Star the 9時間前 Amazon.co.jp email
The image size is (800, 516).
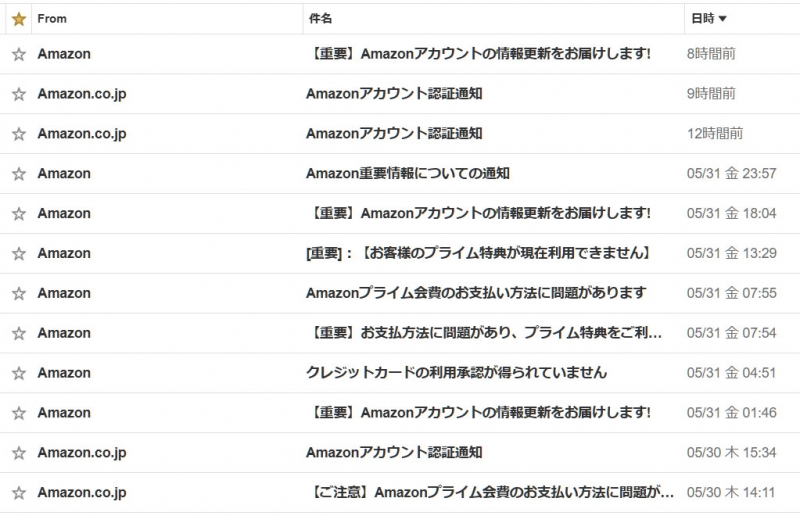(x=18, y=94)
